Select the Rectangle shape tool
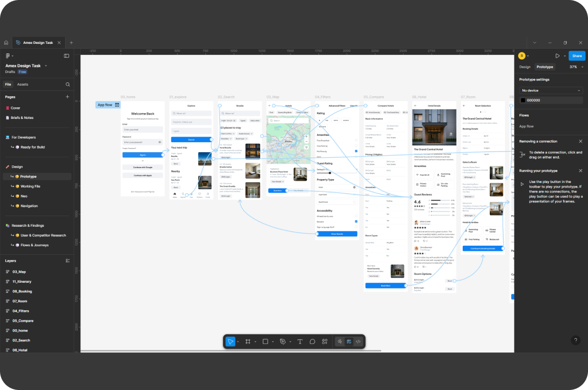 (265, 341)
